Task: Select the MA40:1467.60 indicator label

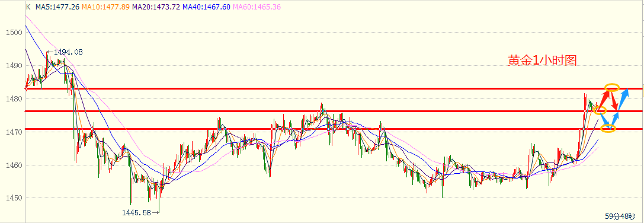Action: (x=206, y=7)
